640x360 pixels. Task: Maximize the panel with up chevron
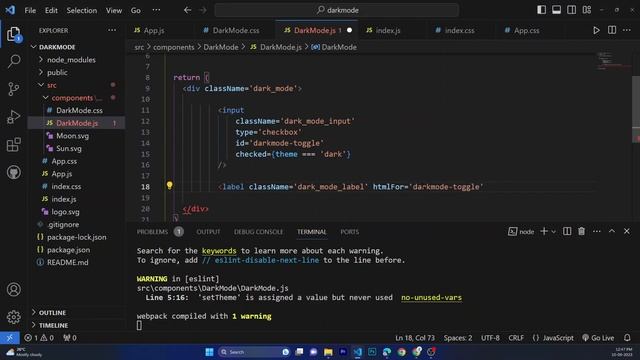[x=612, y=231]
